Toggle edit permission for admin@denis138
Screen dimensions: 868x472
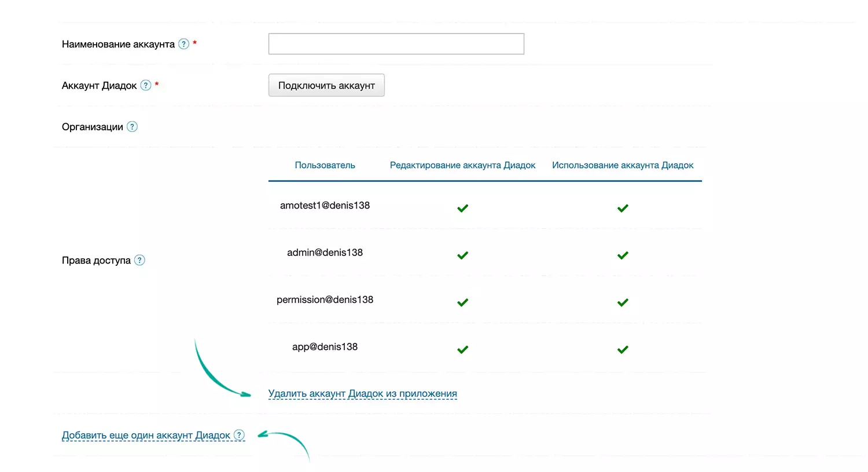pos(462,255)
